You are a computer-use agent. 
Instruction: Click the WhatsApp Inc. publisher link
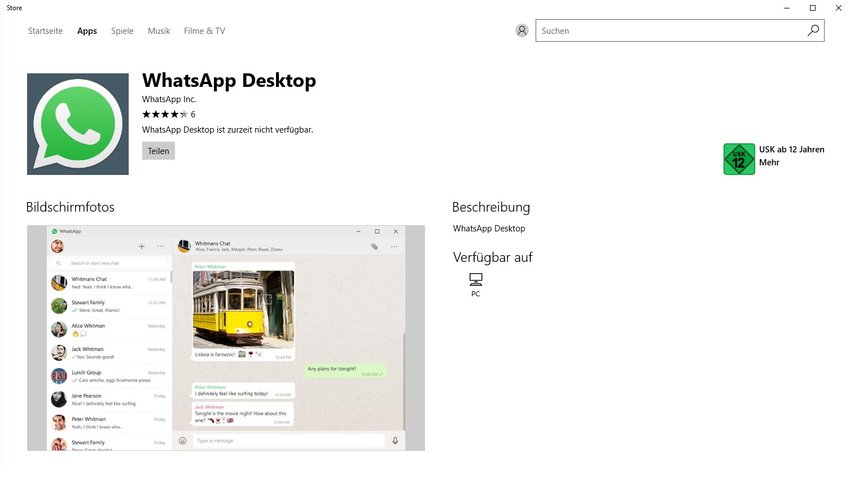(169, 99)
